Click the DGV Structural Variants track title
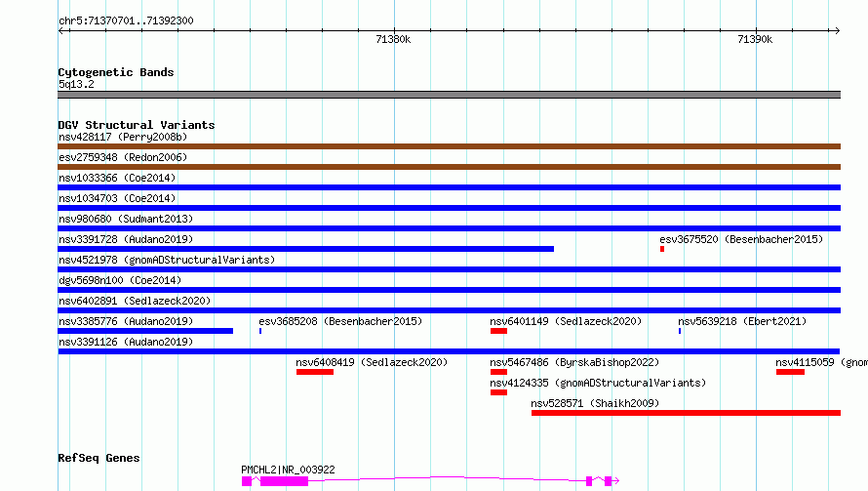This screenshot has height=491, width=868. pos(137,125)
